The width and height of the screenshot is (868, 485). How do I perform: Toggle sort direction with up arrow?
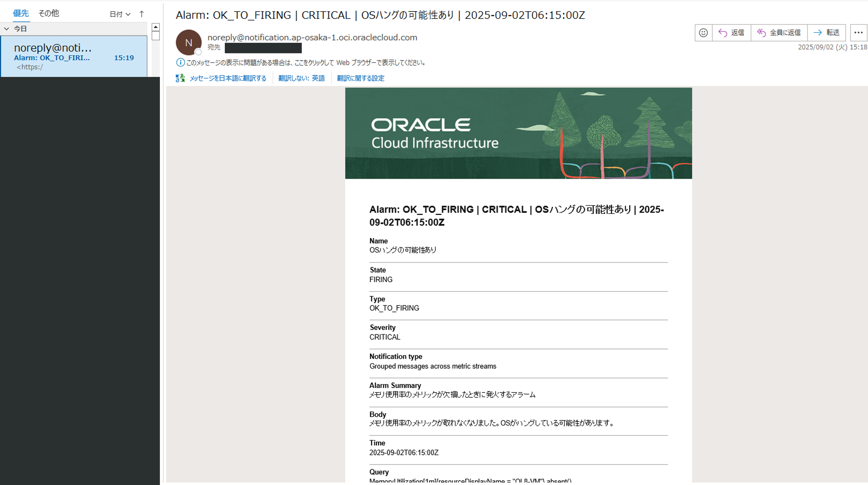[x=141, y=14]
